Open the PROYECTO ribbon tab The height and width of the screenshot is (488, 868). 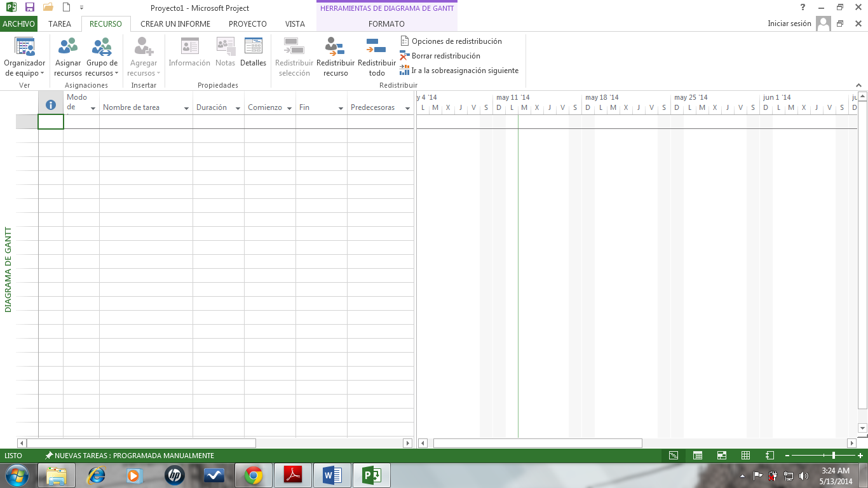248,24
